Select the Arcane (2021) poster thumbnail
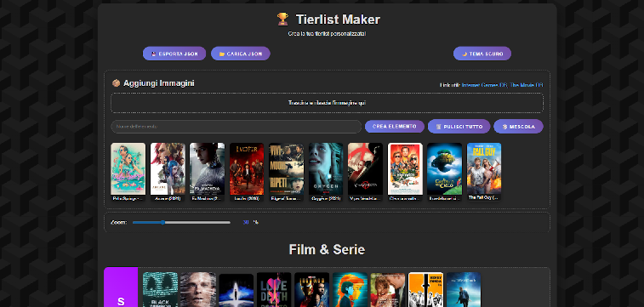644x307 pixels. point(168,168)
